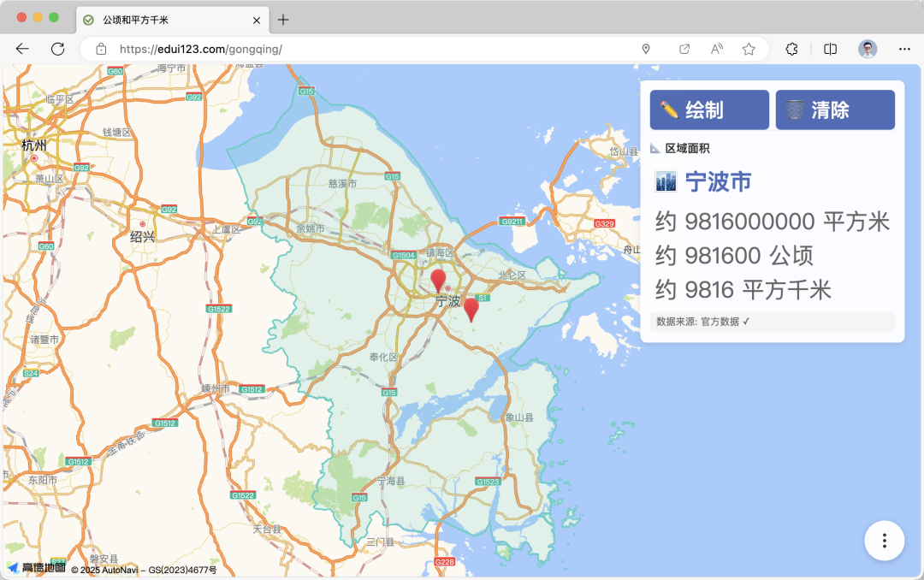Click the 清除 clear button
The image size is (924, 580).
tap(834, 109)
